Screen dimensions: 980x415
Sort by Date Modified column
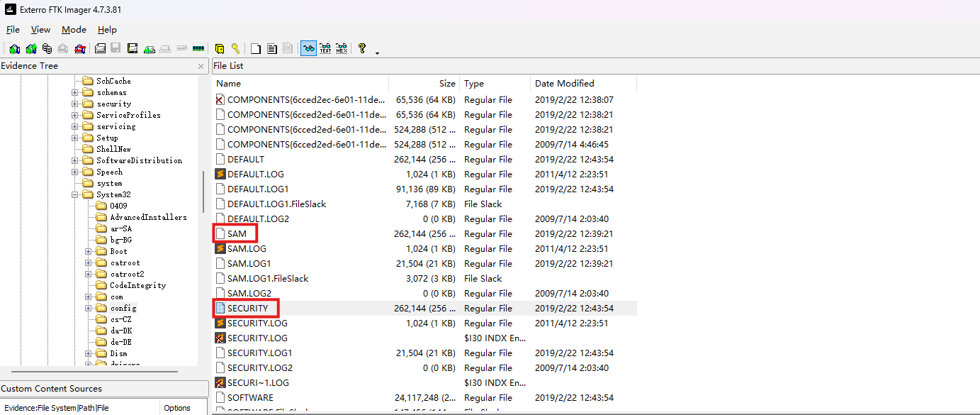point(584,84)
